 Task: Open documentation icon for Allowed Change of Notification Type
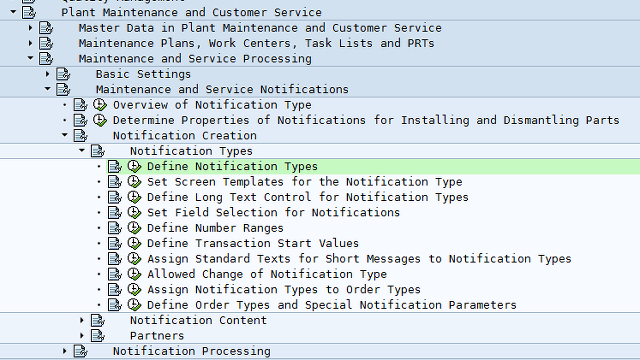(x=115, y=274)
